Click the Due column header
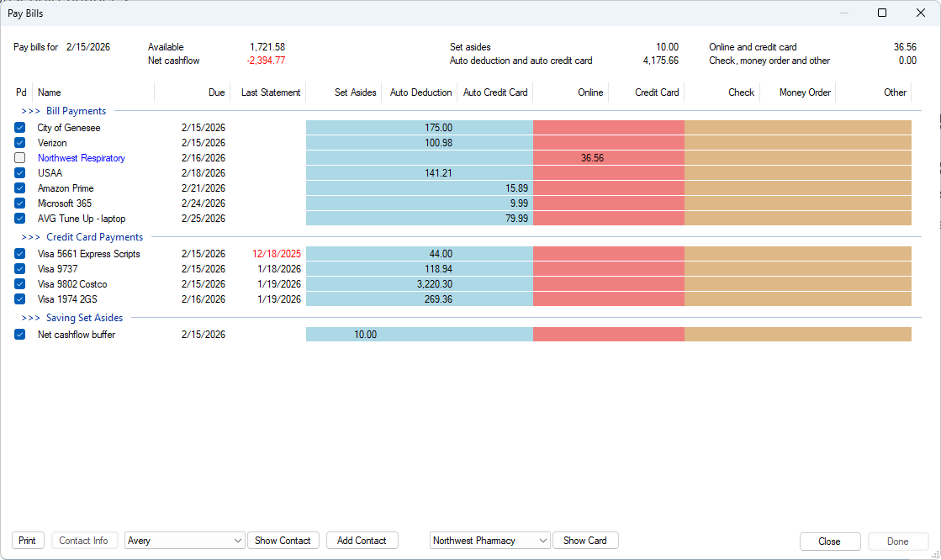The width and height of the screenshot is (941, 560). pos(216,92)
